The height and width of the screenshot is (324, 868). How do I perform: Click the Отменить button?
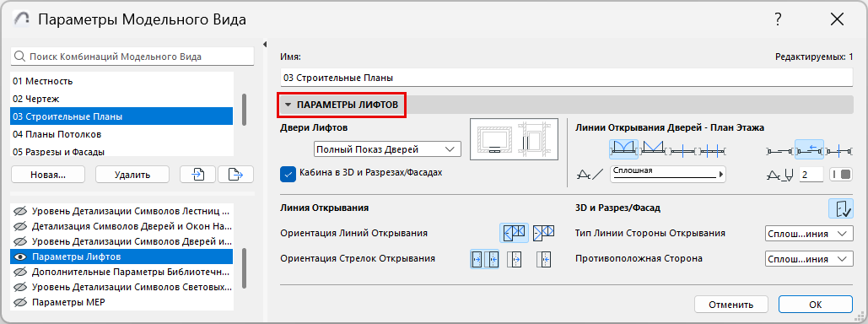click(x=731, y=304)
